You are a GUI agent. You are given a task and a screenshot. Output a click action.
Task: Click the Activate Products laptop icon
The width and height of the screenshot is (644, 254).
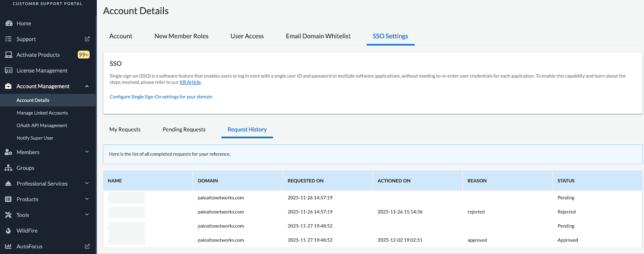[8, 55]
